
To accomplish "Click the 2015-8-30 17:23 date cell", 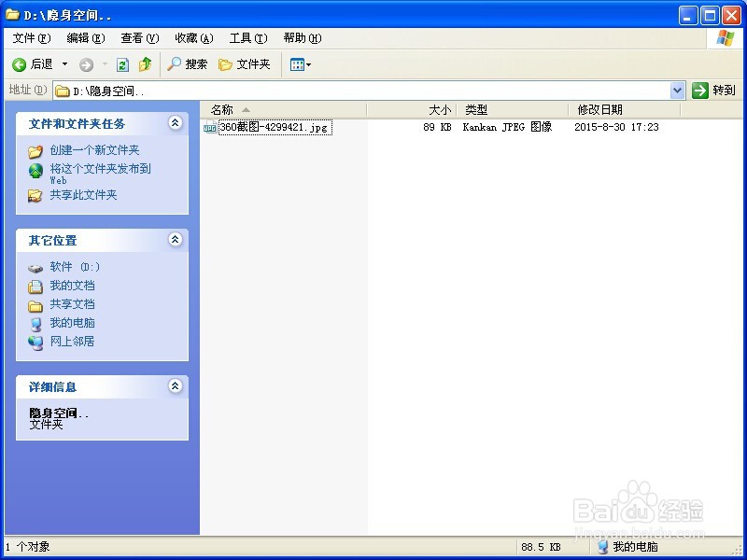I will pos(616,127).
